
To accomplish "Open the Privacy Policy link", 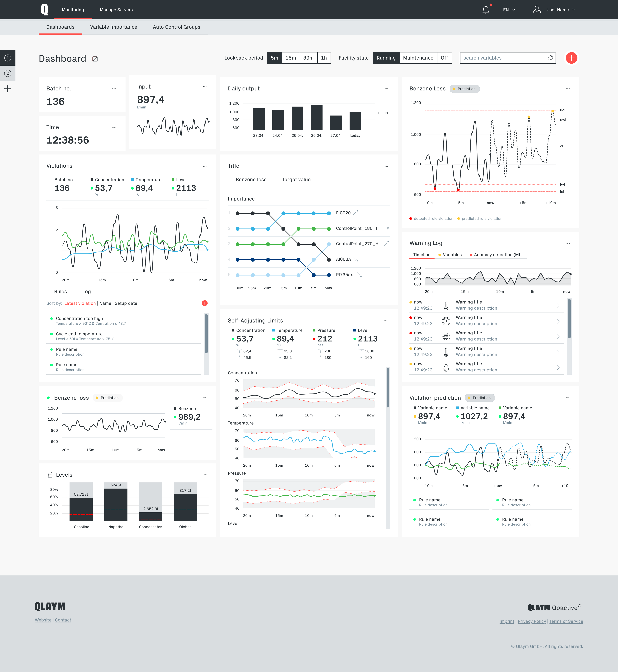I will [532, 621].
